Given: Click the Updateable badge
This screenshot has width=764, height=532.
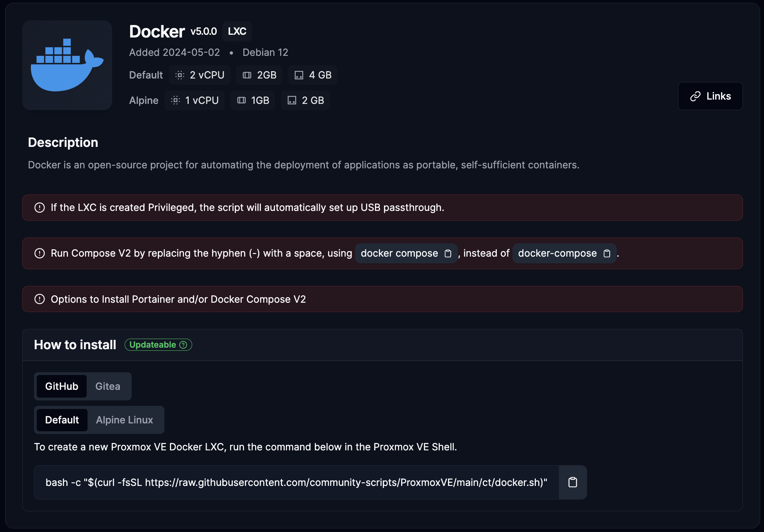Looking at the screenshot, I should (x=153, y=345).
